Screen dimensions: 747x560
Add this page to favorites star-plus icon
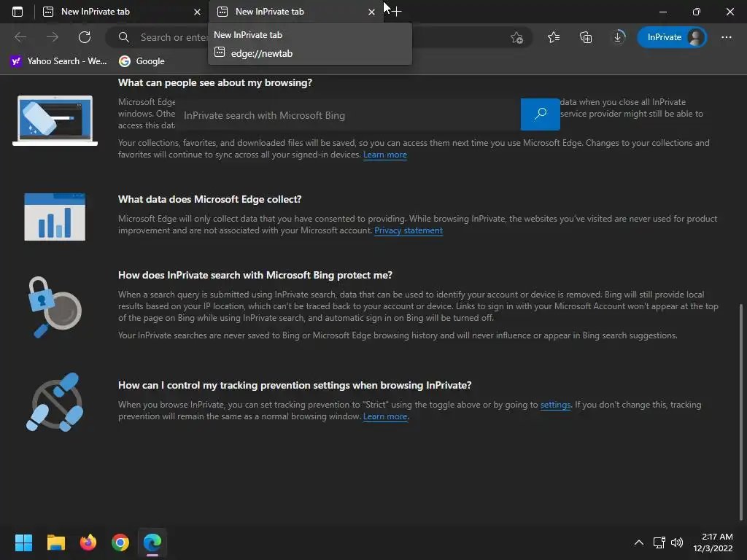click(x=517, y=37)
